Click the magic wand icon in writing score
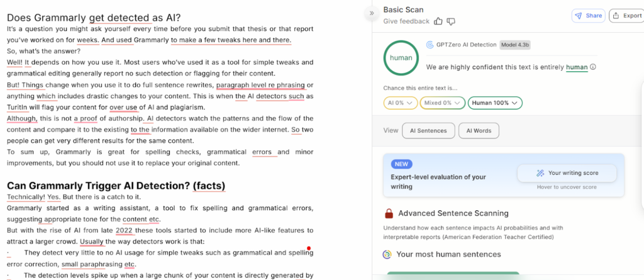Screen dimensions: 644x280 click(x=540, y=173)
